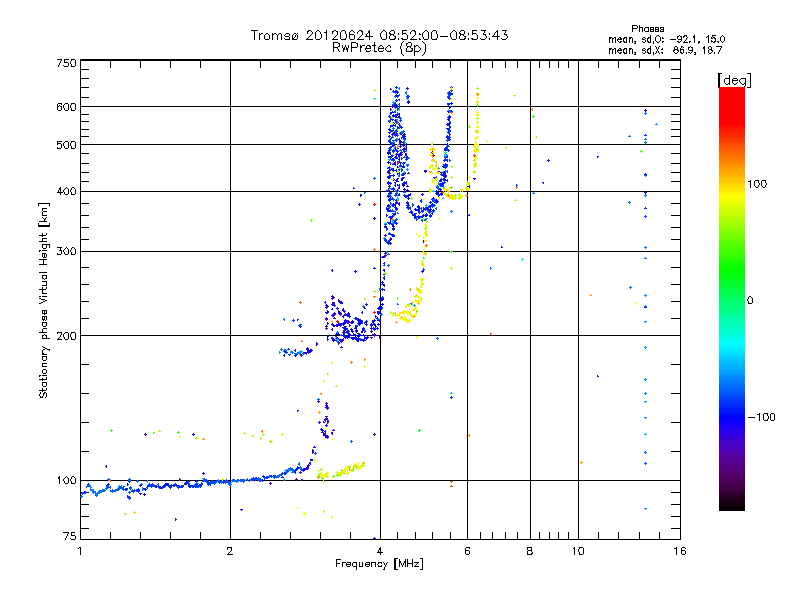
Task: Click the y-axis tick '600'
Action: coord(66,107)
